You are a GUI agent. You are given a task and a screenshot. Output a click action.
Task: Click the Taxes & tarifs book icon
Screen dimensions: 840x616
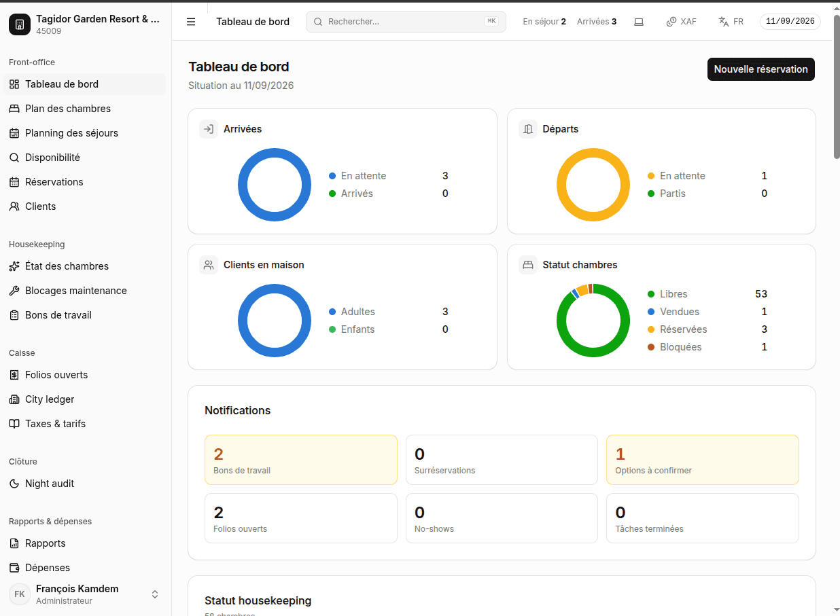[x=14, y=424]
